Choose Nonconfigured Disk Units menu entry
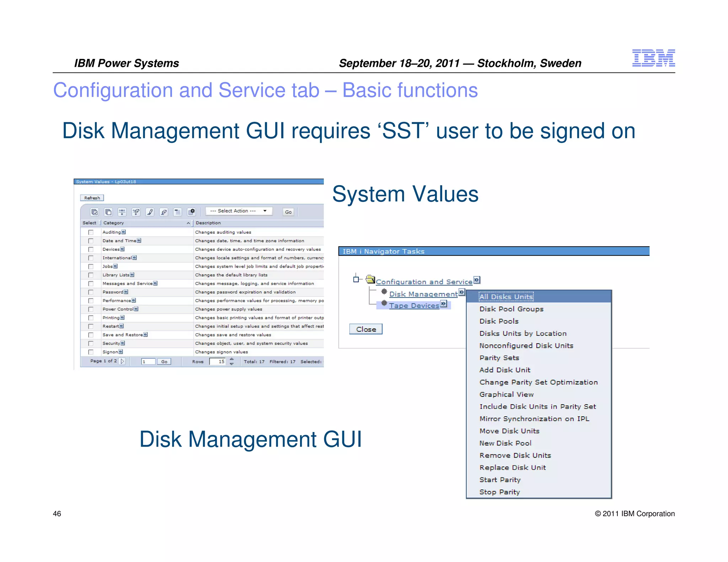Screen dimensions: 728x562 pyautogui.click(x=539, y=345)
